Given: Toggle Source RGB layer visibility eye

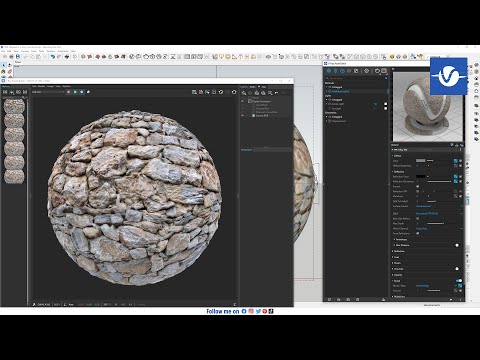Looking at the screenshot, I should [242, 115].
